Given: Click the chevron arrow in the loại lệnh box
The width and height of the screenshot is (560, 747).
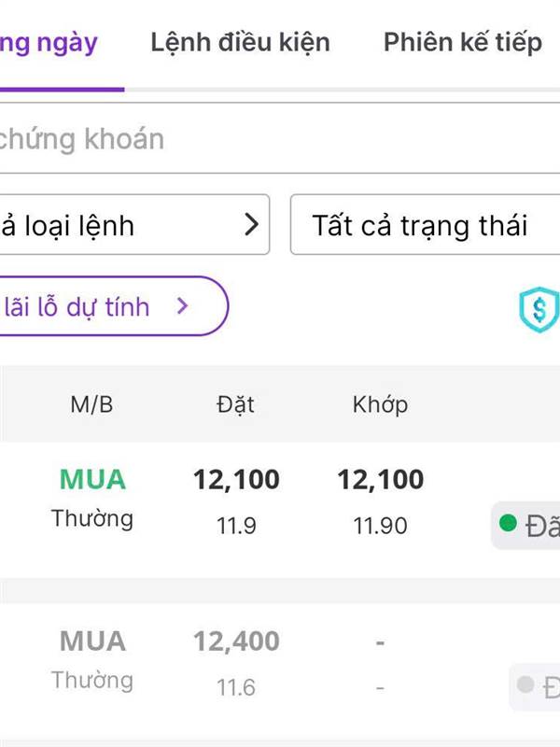Looking at the screenshot, I should click(250, 225).
